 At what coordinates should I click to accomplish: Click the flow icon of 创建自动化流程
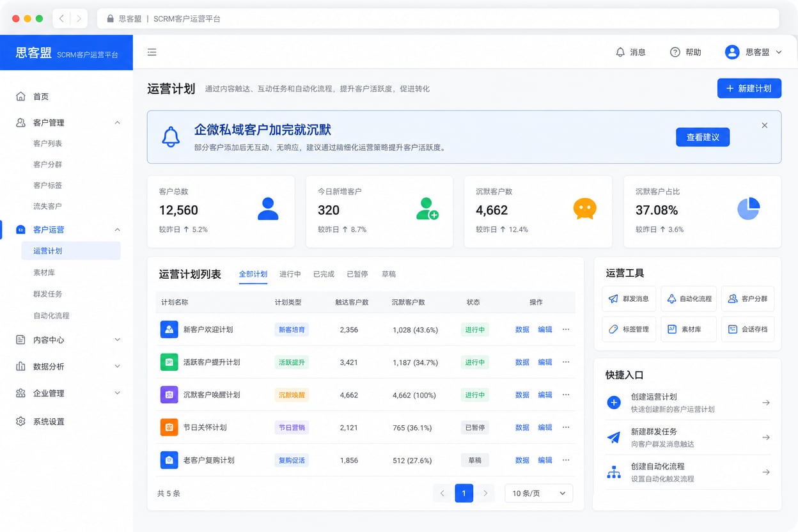(614, 472)
